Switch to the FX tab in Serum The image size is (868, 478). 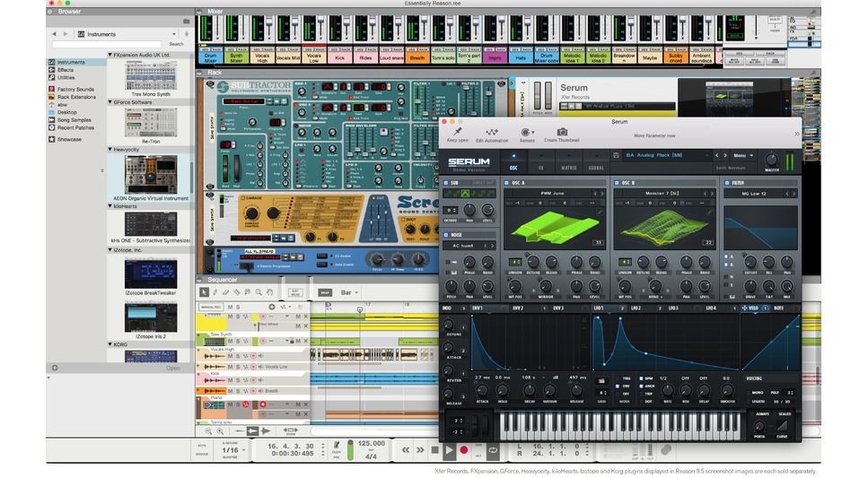point(541,162)
